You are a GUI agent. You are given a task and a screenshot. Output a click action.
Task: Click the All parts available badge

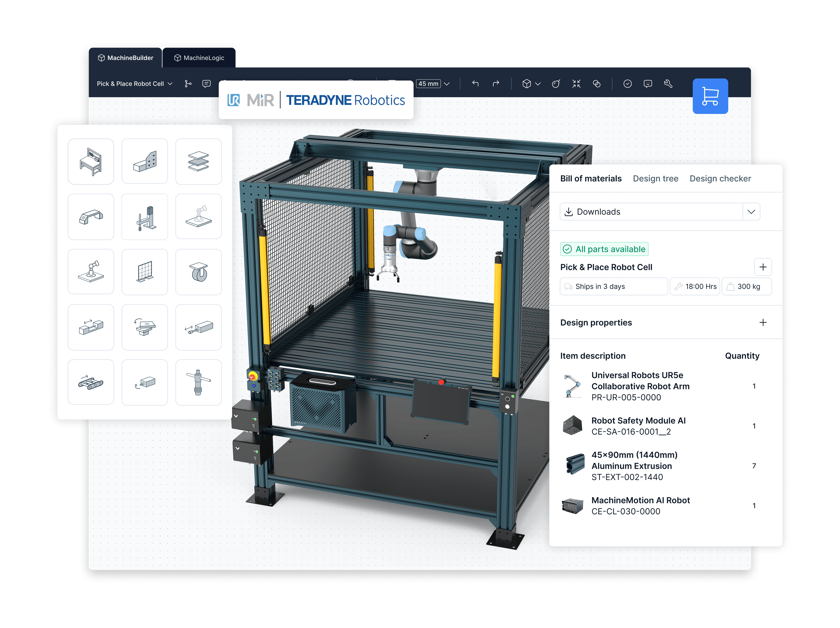tap(604, 249)
